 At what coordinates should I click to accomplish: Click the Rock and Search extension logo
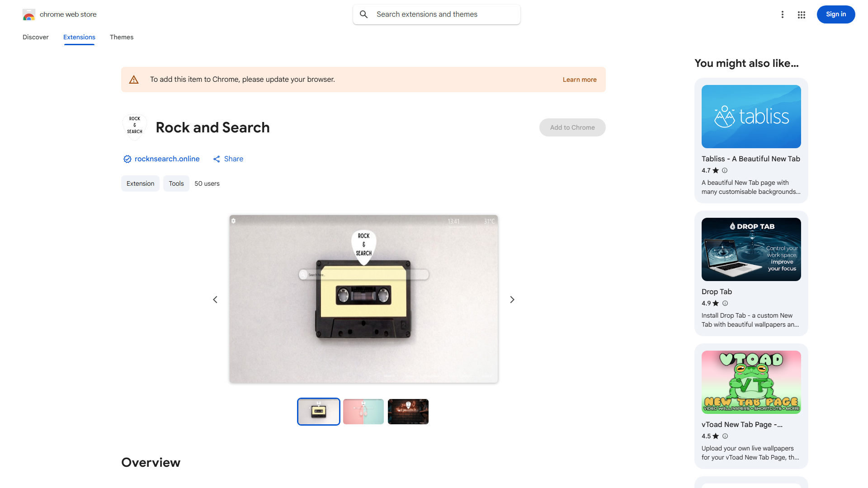pos(135,127)
